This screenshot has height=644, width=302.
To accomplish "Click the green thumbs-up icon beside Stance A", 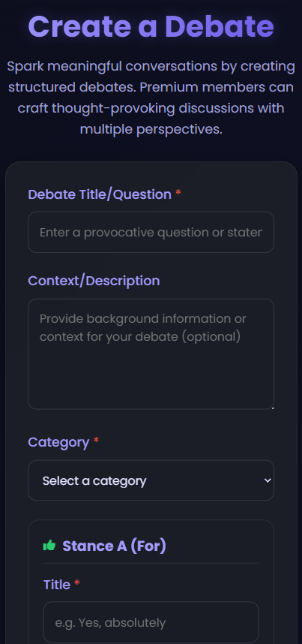I will [49, 546].
